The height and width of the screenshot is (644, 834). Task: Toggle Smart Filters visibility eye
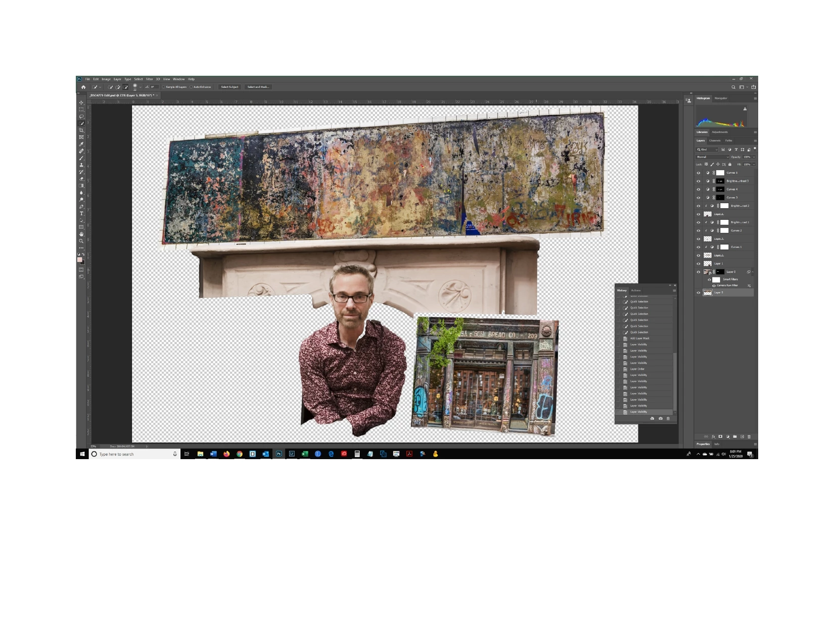709,280
